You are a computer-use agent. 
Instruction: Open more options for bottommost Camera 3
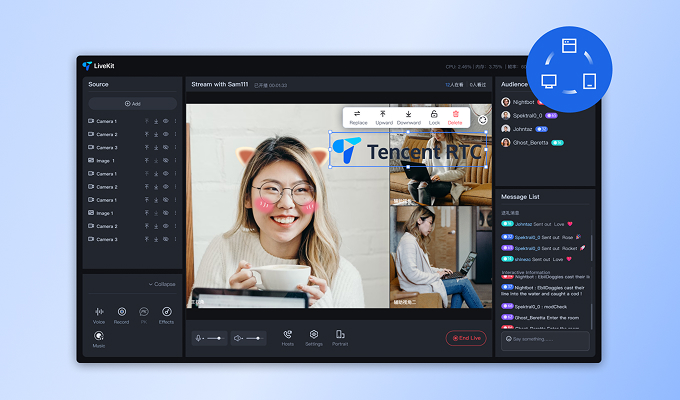175,239
